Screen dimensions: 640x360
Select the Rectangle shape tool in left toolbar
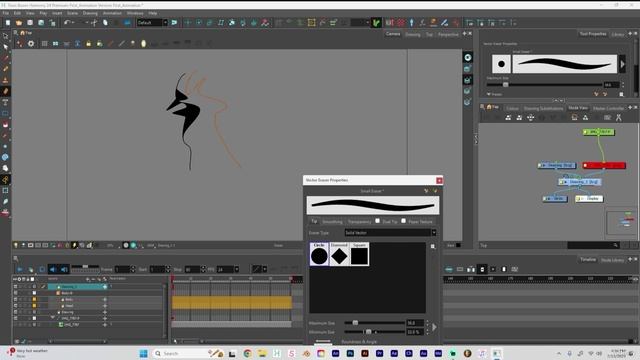(x=5, y=113)
